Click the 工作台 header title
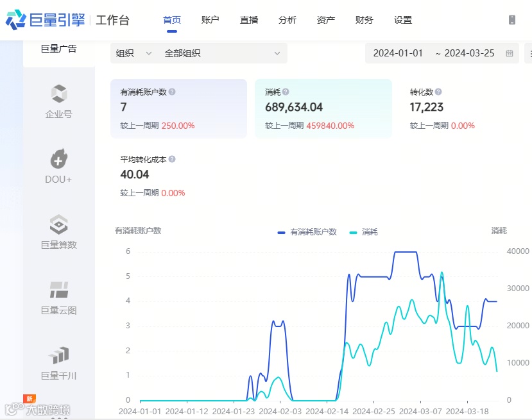Viewport: 532px width, 420px height. pyautogui.click(x=113, y=20)
